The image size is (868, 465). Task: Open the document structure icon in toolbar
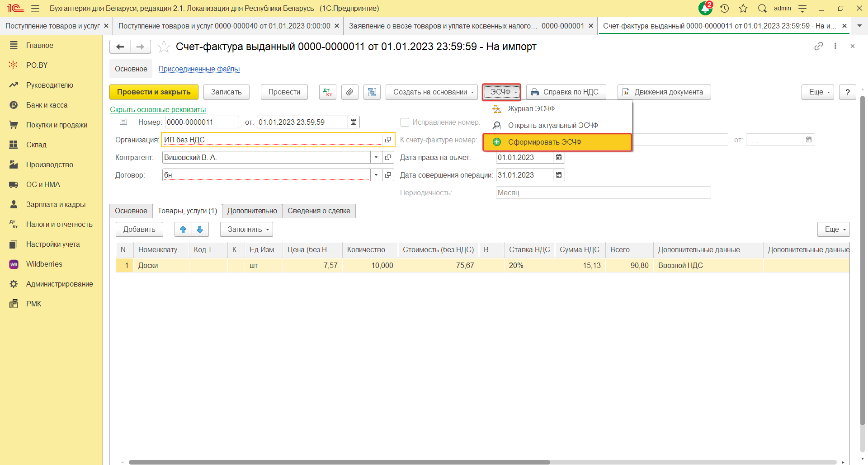tap(372, 92)
